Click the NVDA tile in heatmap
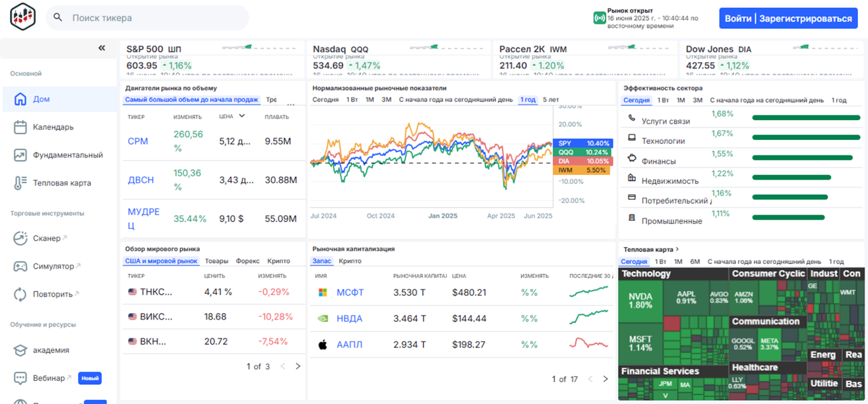 pyautogui.click(x=640, y=300)
